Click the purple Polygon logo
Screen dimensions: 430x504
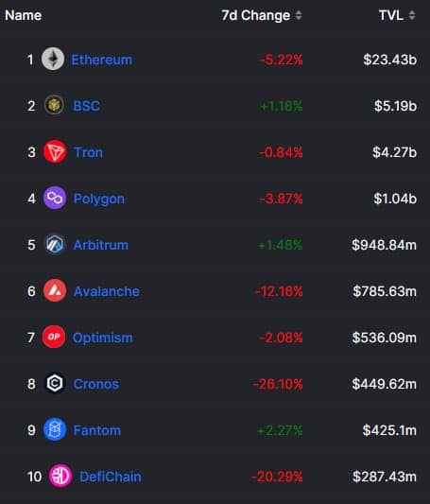click(55, 198)
